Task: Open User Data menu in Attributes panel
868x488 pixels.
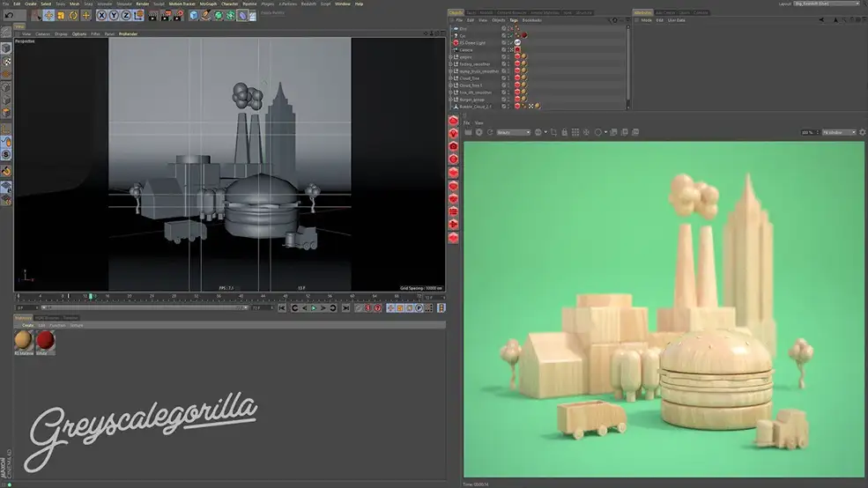Action: pos(677,20)
